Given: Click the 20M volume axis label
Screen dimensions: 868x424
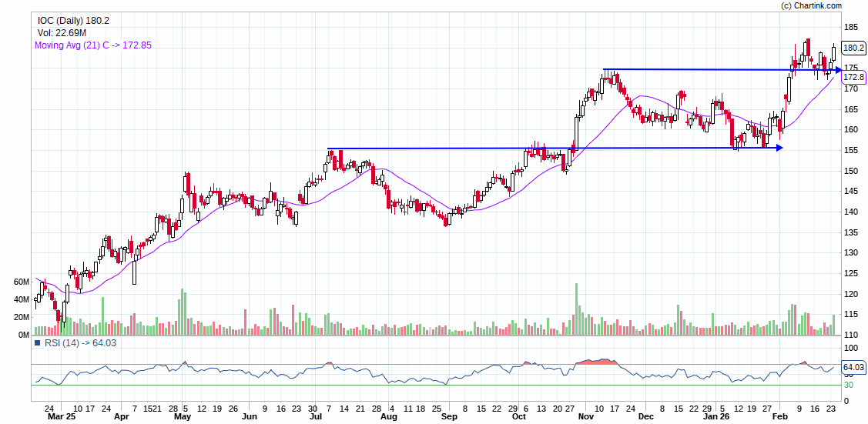Looking at the screenshot, I should (x=22, y=317).
